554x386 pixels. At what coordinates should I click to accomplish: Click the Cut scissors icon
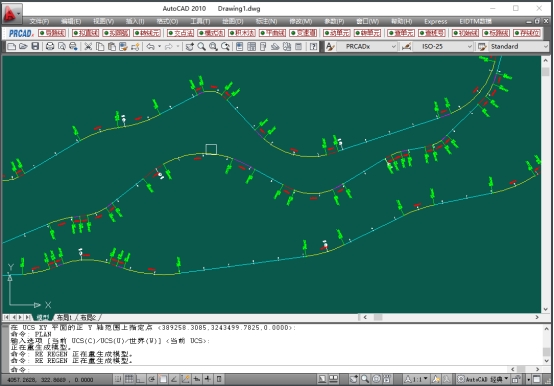pos(88,46)
